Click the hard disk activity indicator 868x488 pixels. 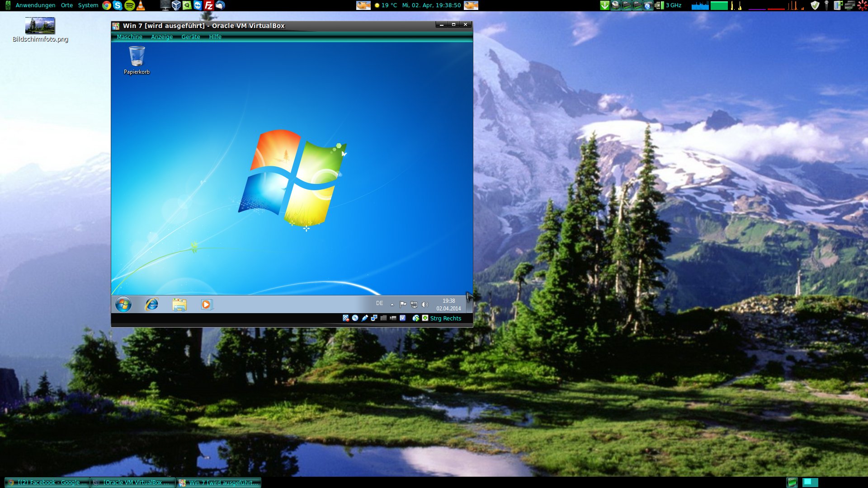point(346,318)
